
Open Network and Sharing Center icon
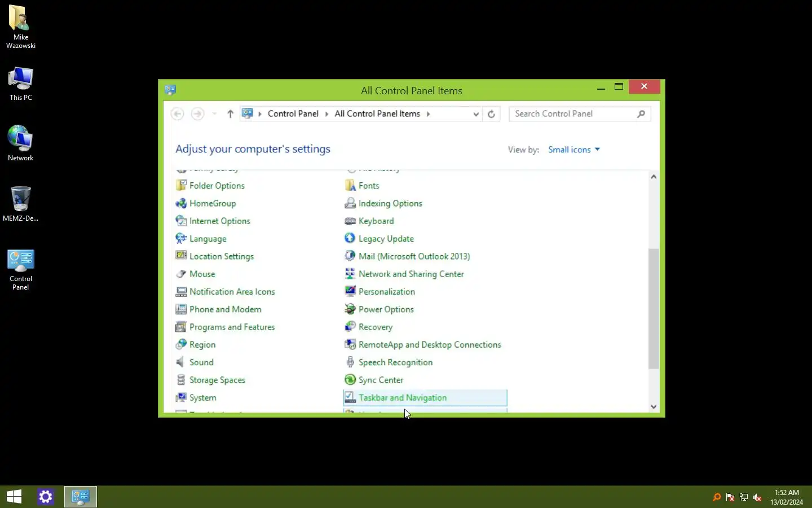pyautogui.click(x=350, y=274)
